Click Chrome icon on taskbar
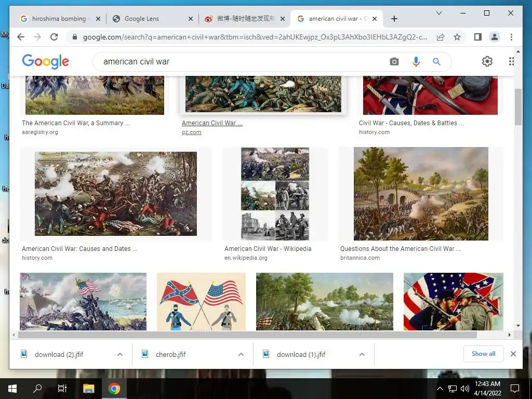This screenshot has height=399, width=532. [114, 389]
